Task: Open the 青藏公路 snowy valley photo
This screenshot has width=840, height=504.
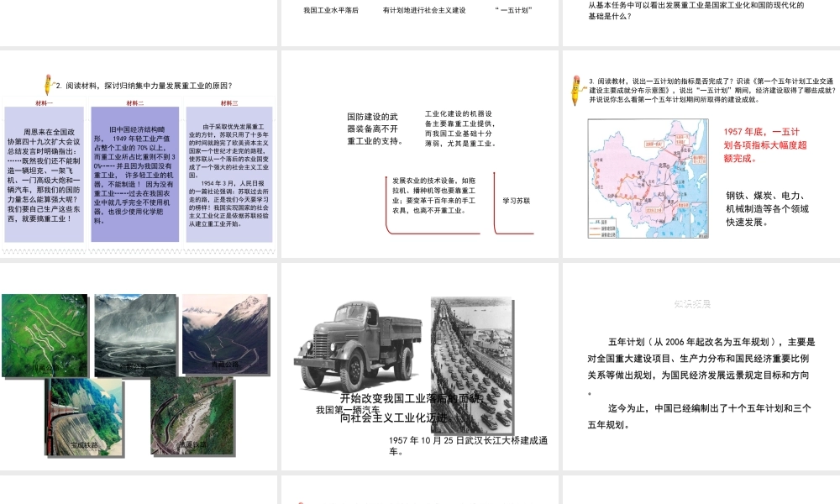Action: [225, 333]
